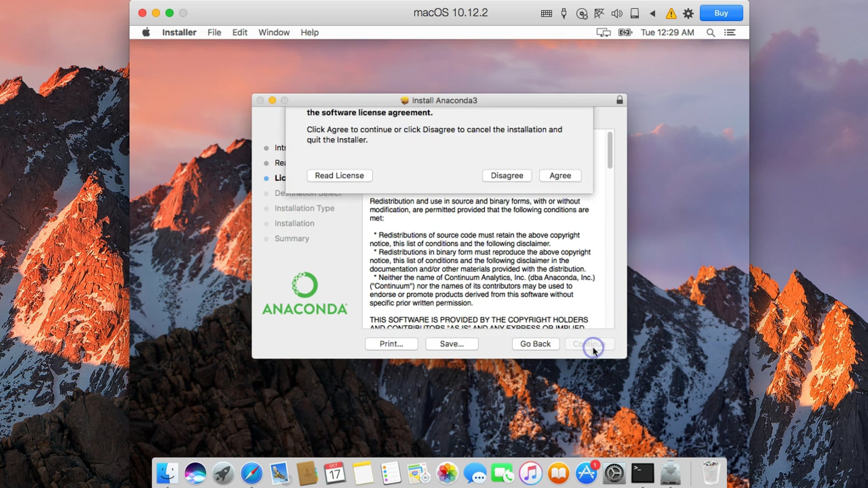Image resolution: width=868 pixels, height=488 pixels.
Task: Activate Siri from the Dock
Action: (x=195, y=474)
